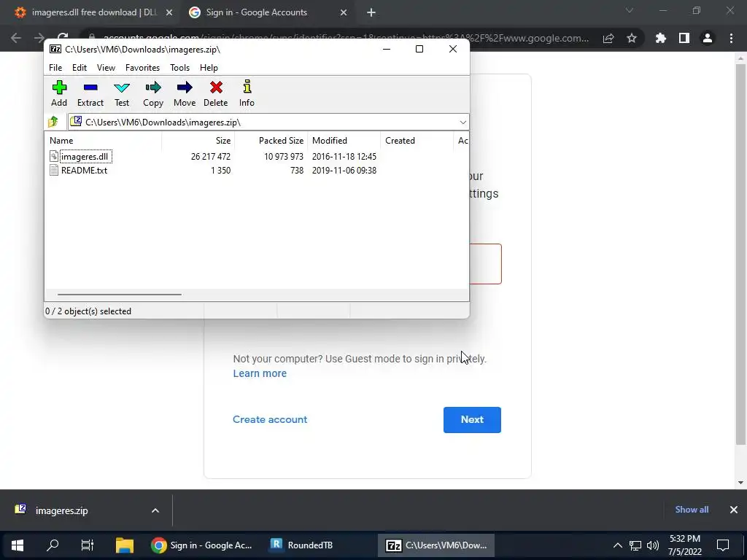This screenshot has width=747, height=560.
Task: Sort by Size column header
Action: pyautogui.click(x=198, y=141)
